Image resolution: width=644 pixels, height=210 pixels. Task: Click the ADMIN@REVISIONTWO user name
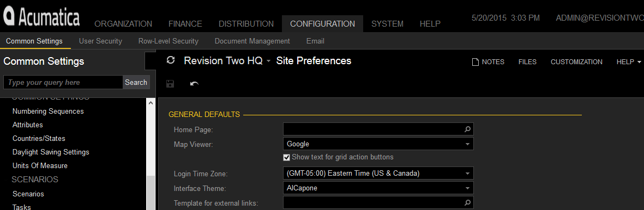point(600,18)
